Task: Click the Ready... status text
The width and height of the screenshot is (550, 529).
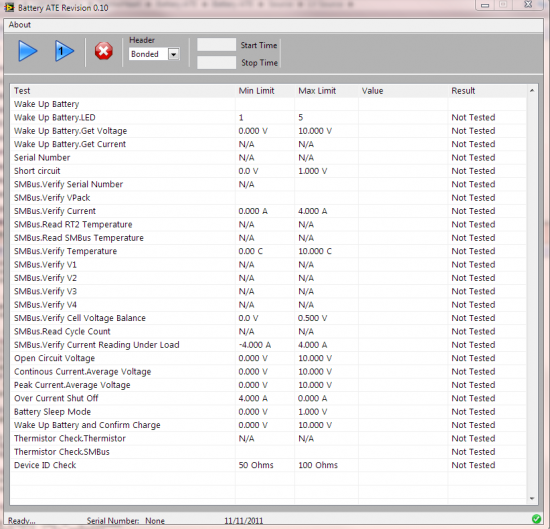Action: [x=22, y=521]
